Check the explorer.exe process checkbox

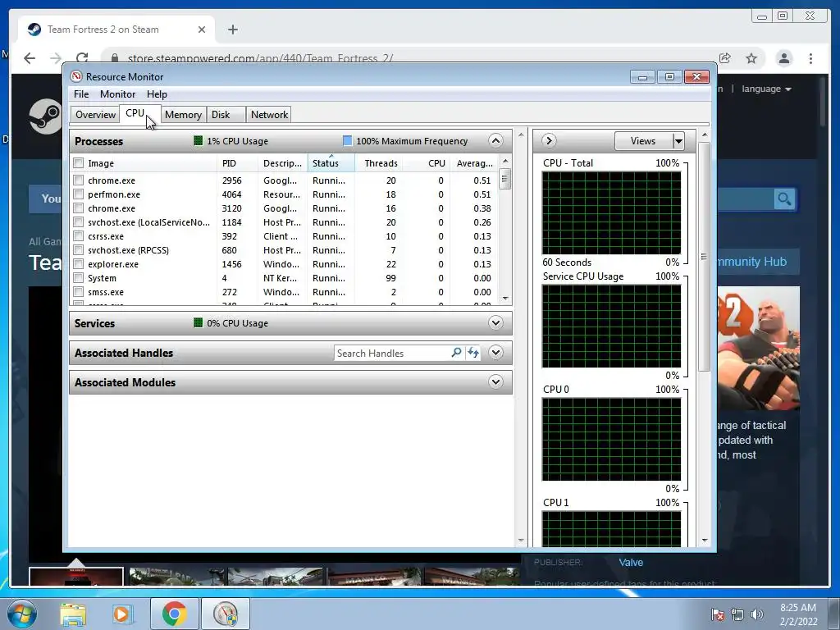(x=79, y=264)
